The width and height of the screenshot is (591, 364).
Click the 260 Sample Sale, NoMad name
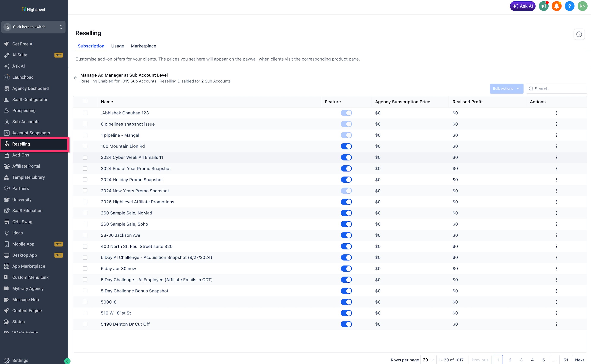pyautogui.click(x=127, y=213)
